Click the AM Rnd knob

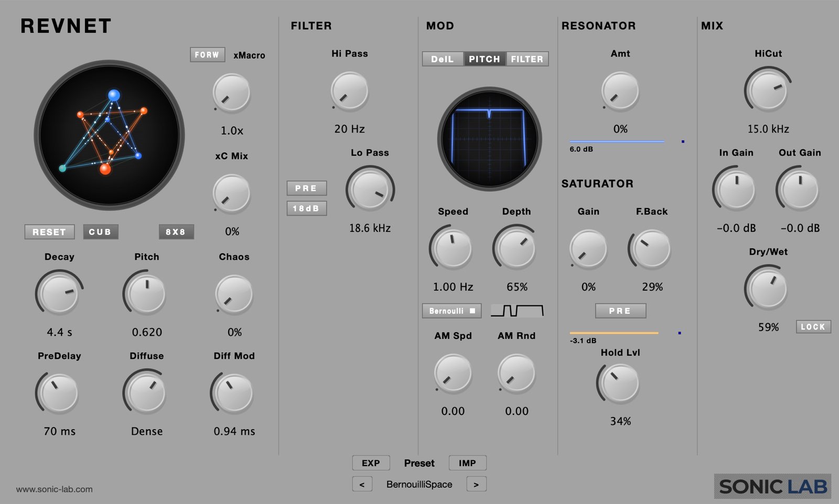pyautogui.click(x=517, y=373)
